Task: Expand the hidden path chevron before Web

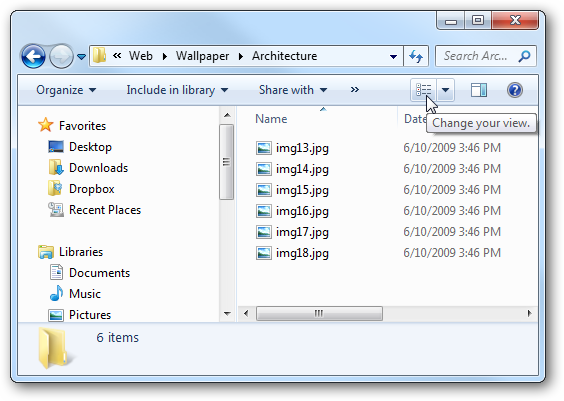Action: click(x=117, y=55)
